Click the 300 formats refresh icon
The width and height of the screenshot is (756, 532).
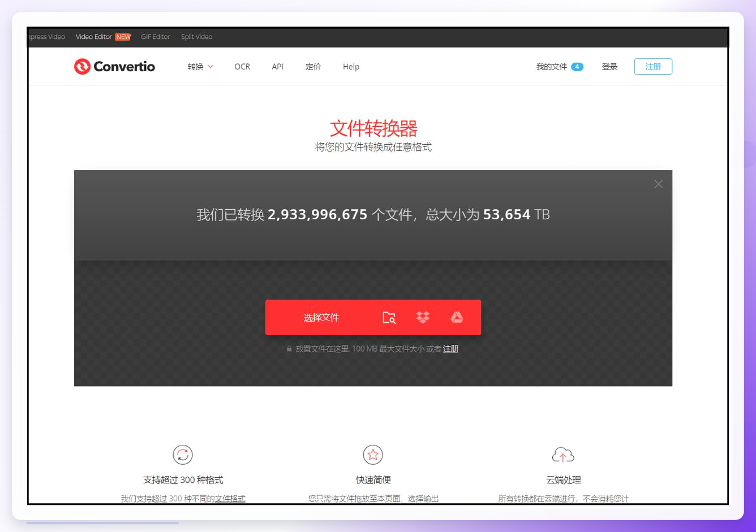(183, 455)
